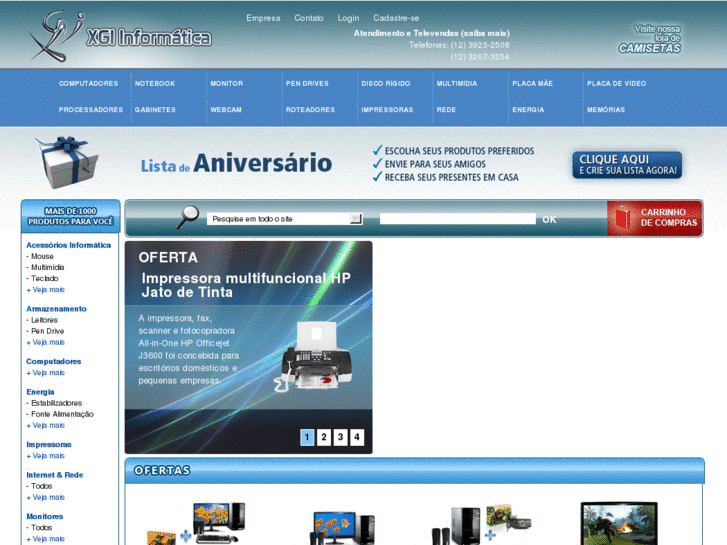Open the Memórias category

(x=606, y=110)
